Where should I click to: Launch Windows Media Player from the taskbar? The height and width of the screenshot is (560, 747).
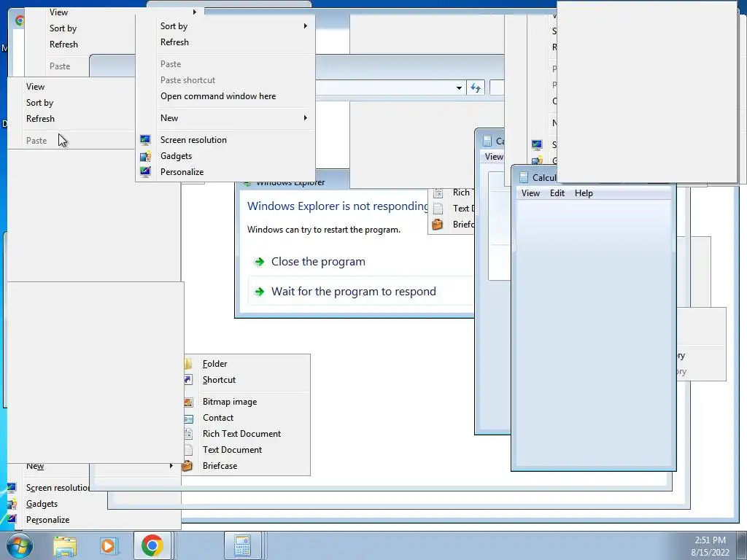108,546
